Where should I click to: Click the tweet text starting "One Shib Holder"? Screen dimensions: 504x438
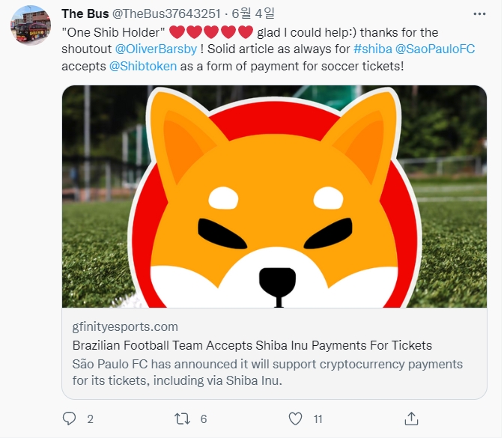pyautogui.click(x=112, y=32)
